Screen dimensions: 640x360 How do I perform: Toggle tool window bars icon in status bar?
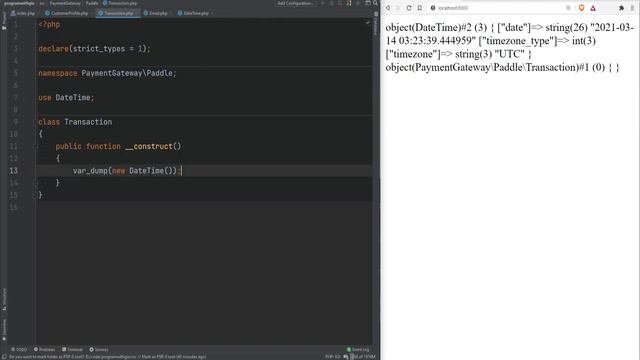click(x=3, y=357)
